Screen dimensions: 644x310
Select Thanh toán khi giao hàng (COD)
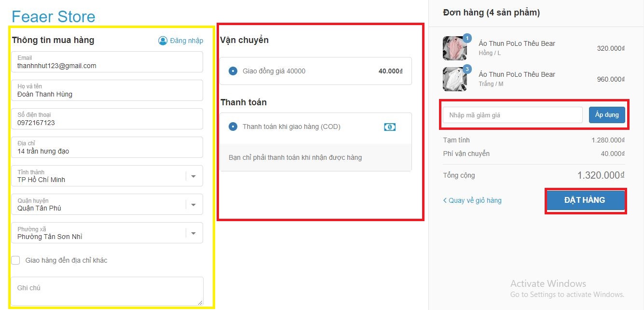233,127
